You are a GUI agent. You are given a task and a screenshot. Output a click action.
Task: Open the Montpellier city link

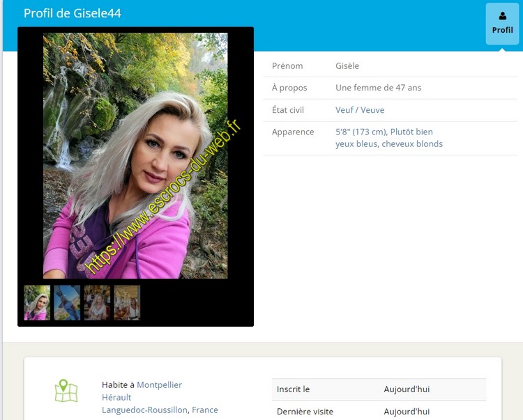[x=159, y=384]
